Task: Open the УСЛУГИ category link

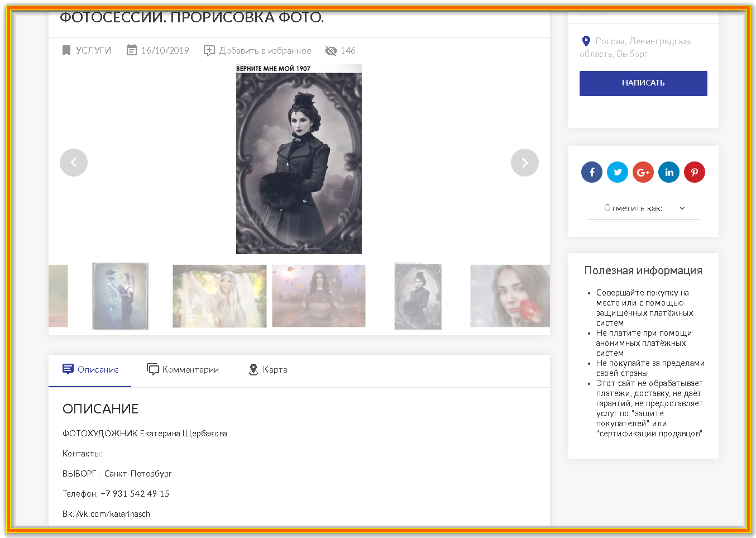Action: coord(93,51)
